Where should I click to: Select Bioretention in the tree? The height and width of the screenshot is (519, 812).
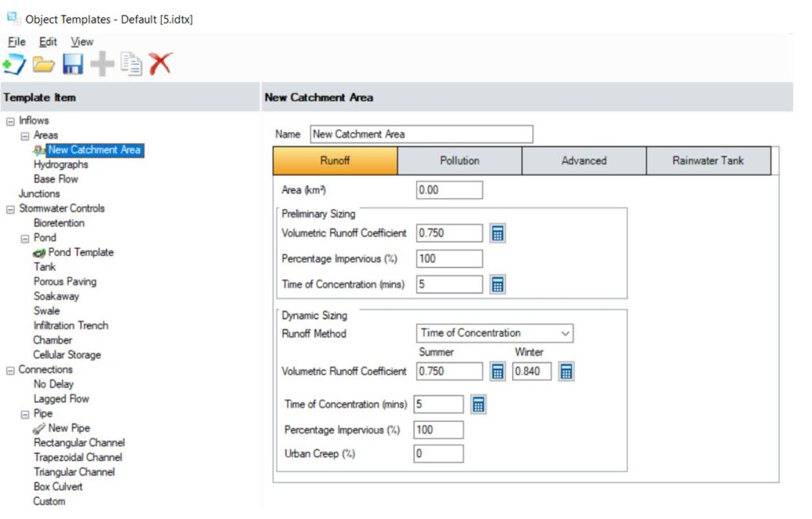pos(59,223)
